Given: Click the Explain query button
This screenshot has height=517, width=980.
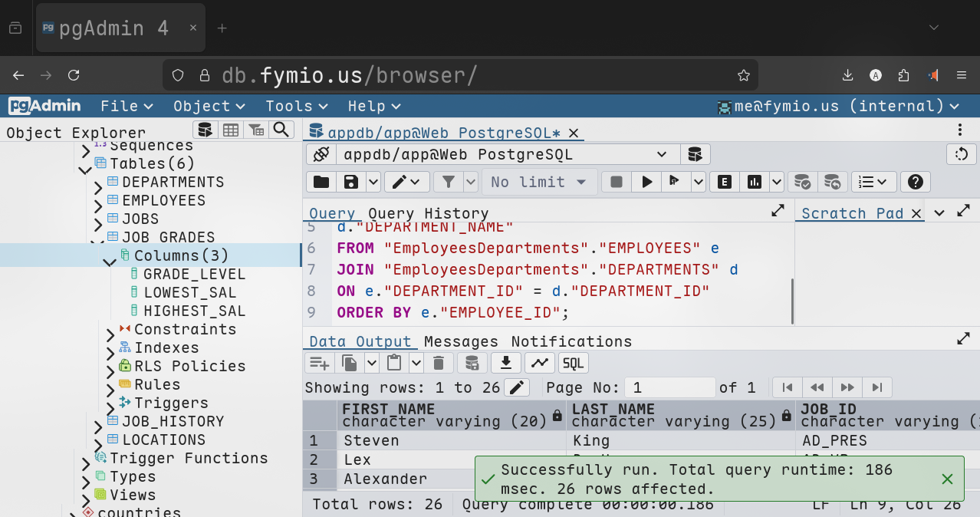Looking at the screenshot, I should tap(723, 182).
